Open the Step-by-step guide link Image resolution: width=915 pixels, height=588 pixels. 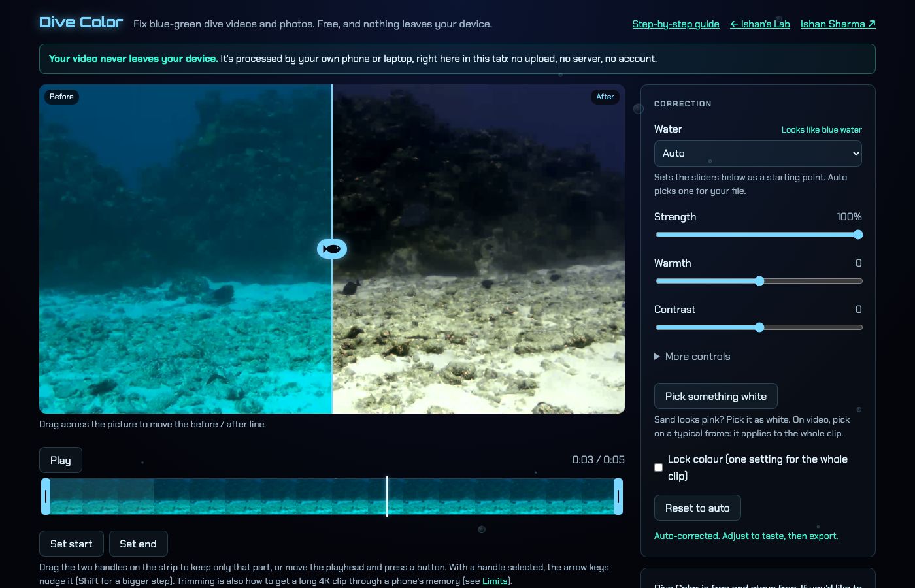click(676, 24)
